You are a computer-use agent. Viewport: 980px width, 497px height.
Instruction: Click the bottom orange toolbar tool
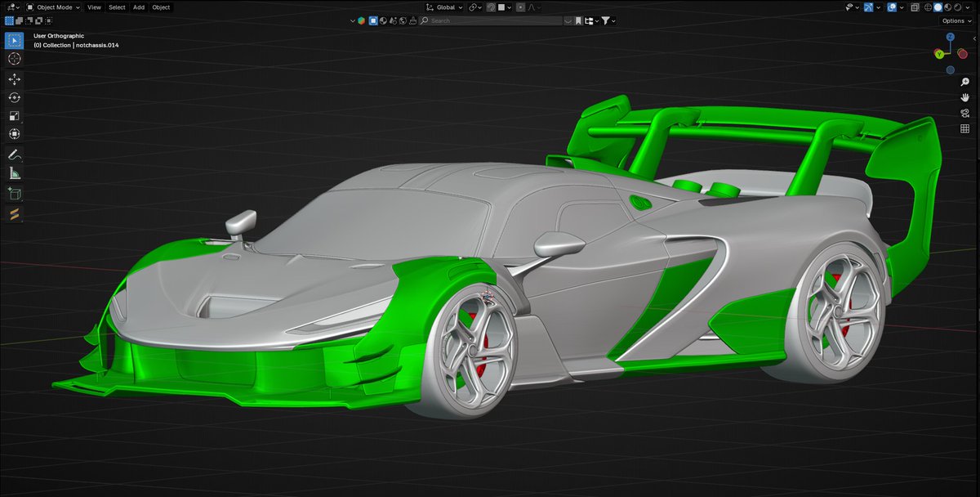[x=14, y=214]
